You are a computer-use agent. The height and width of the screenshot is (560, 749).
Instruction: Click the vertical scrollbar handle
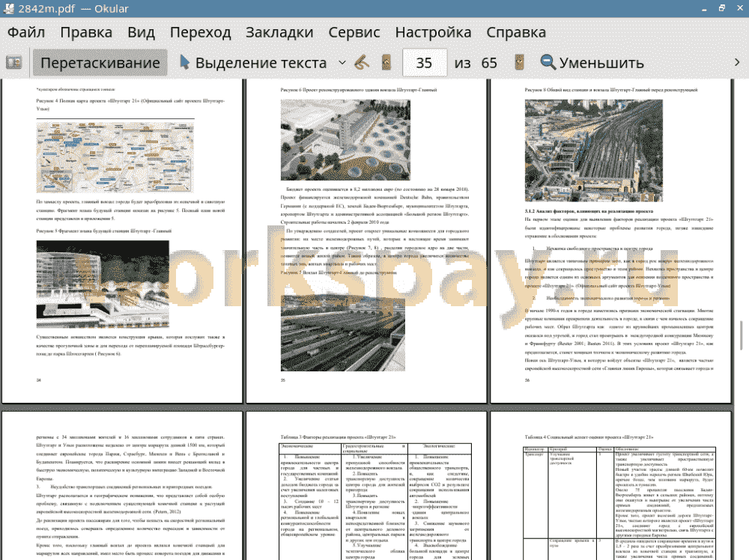(742, 335)
